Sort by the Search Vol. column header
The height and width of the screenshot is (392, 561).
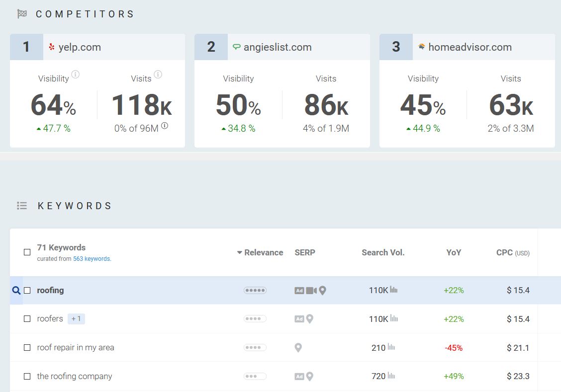(x=383, y=252)
